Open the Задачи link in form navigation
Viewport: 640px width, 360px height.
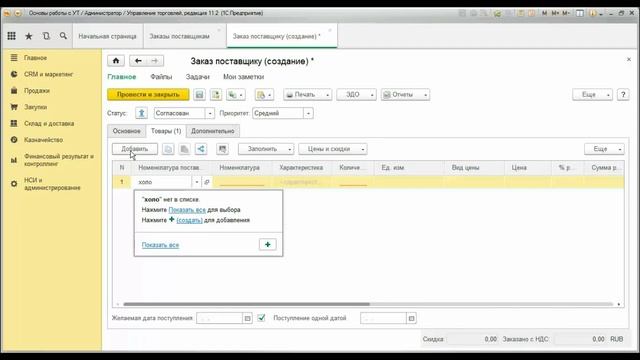(x=198, y=77)
